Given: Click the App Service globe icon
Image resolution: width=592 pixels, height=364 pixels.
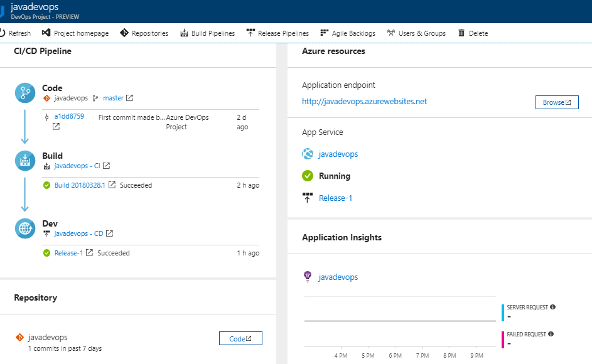Looking at the screenshot, I should click(308, 154).
